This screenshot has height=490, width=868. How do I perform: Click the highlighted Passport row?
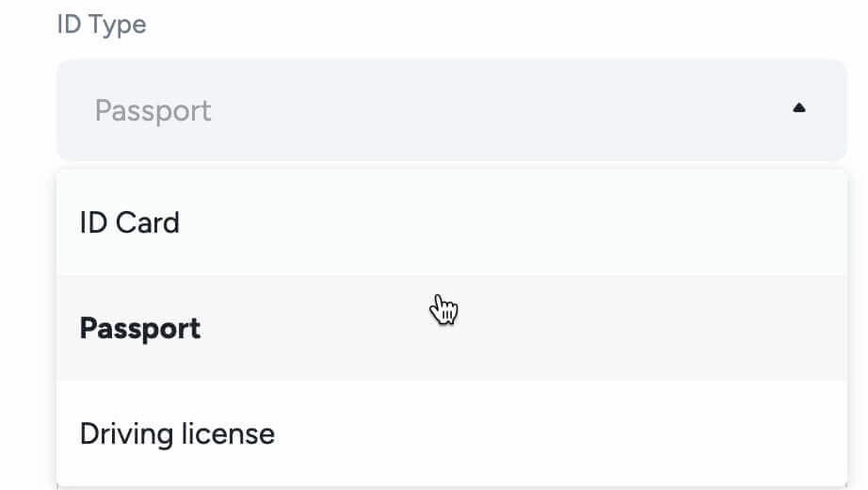452,328
